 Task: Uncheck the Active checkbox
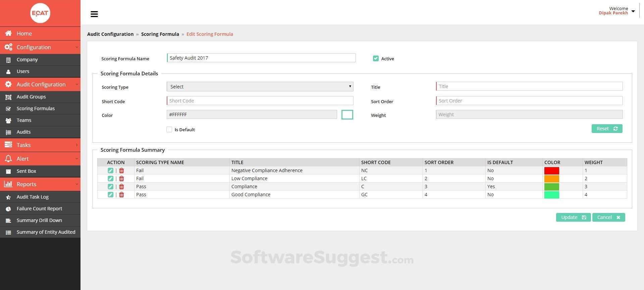pyautogui.click(x=376, y=59)
